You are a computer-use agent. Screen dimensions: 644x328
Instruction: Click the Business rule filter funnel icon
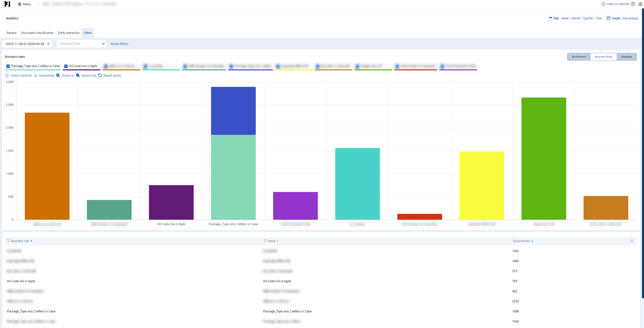click(x=9, y=241)
